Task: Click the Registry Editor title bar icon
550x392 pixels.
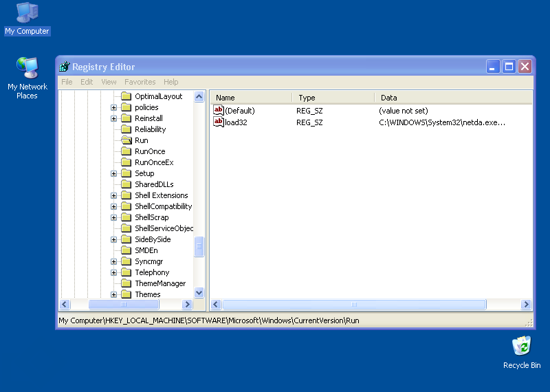Action: tap(65, 66)
